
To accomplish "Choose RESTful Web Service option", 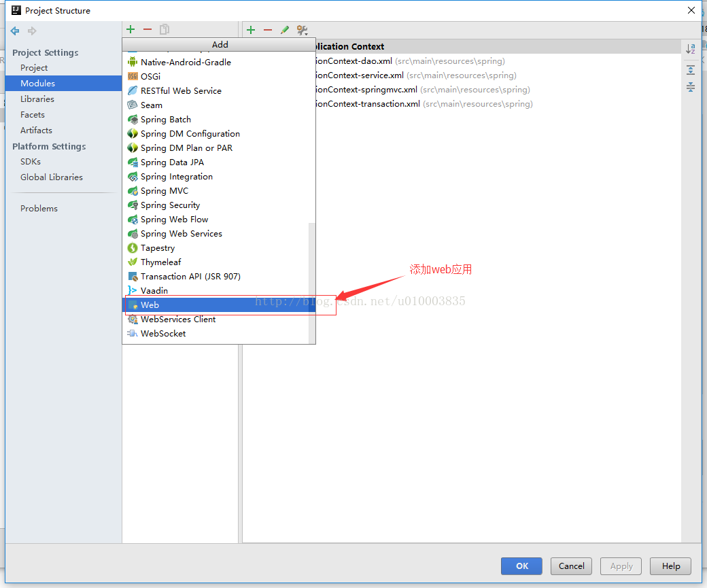I will (219, 90).
